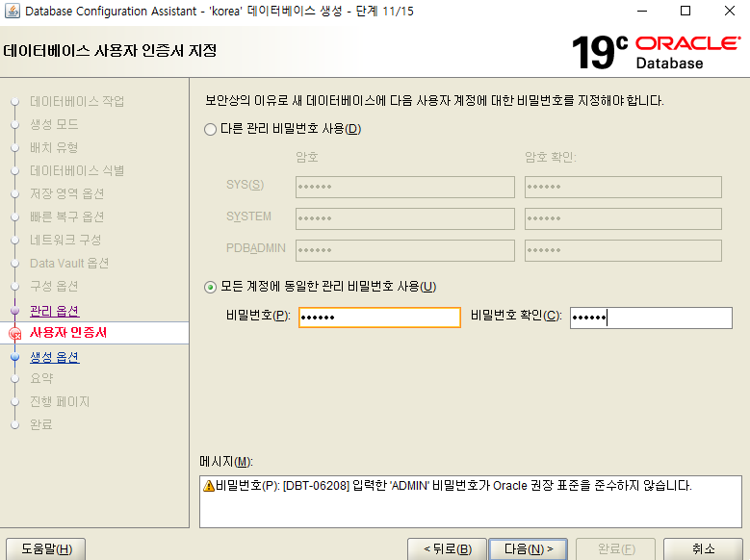Click the PDBADMIN password confirm field

[x=623, y=250]
